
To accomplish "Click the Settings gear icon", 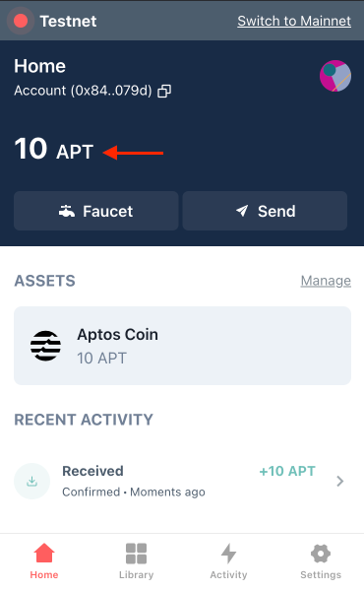I will [x=321, y=554].
